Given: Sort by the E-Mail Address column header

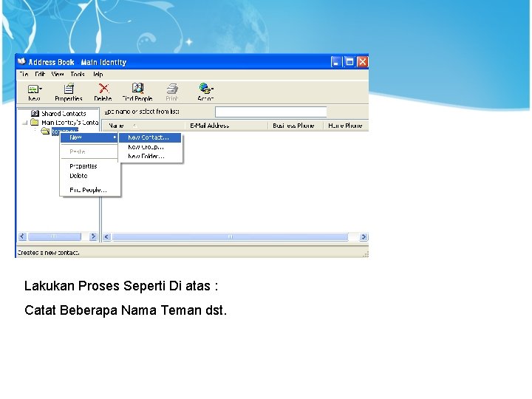Looking at the screenshot, I should [227, 126].
